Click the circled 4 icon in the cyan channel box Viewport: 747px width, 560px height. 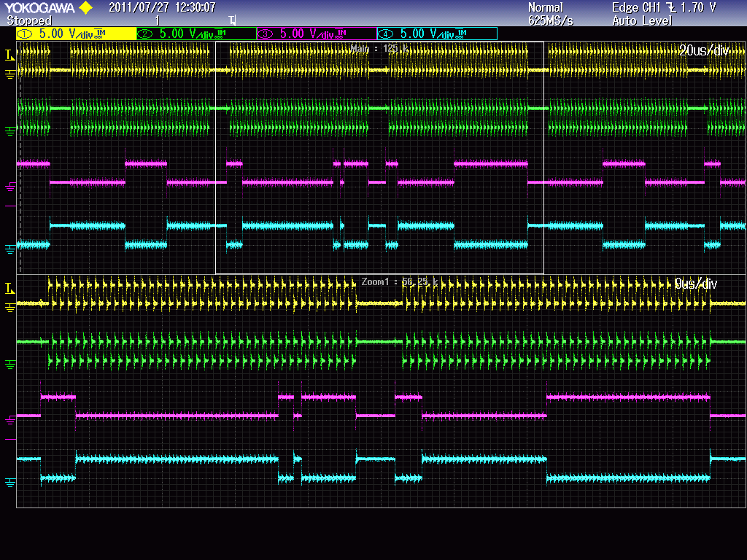tap(385, 34)
